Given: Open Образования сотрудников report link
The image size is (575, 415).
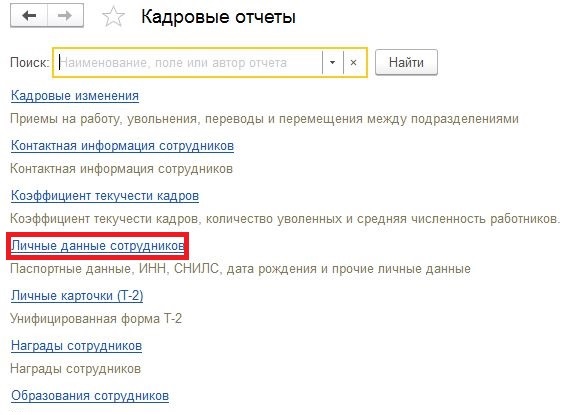Looking at the screenshot, I should [x=90, y=396].
